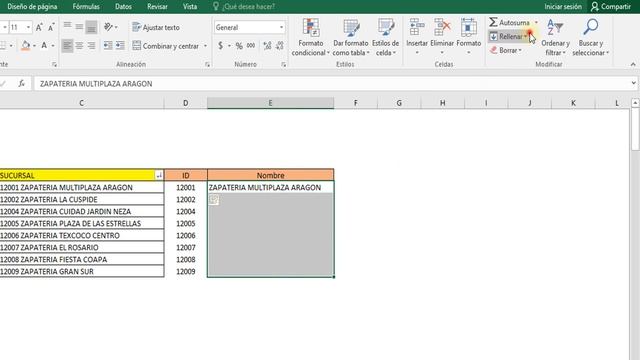
Task: Increase the decimal places
Action: pos(267,46)
